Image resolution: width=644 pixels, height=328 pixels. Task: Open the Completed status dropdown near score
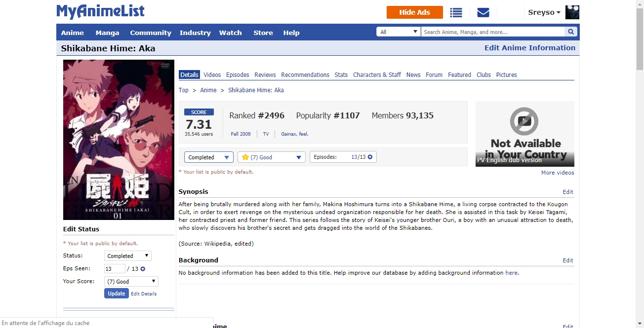coord(208,157)
